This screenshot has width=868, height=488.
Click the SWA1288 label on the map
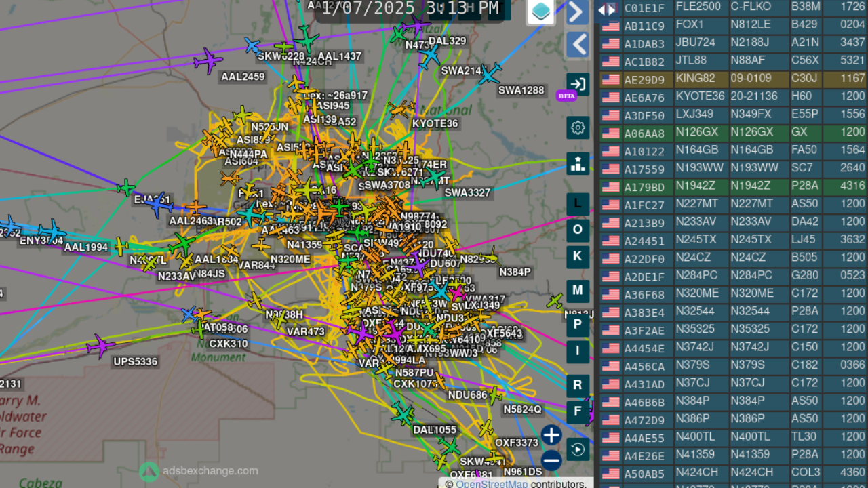(521, 91)
